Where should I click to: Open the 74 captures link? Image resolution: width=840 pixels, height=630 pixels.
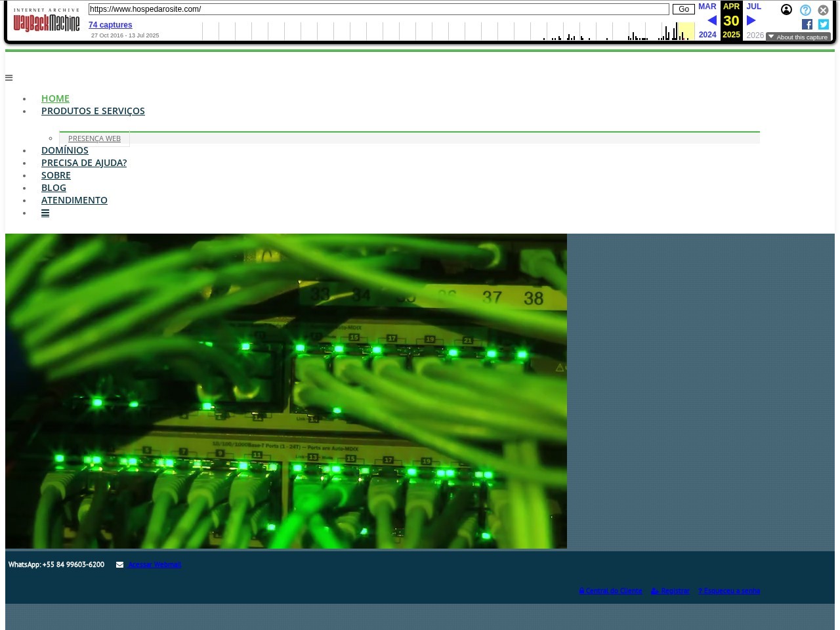coord(110,25)
